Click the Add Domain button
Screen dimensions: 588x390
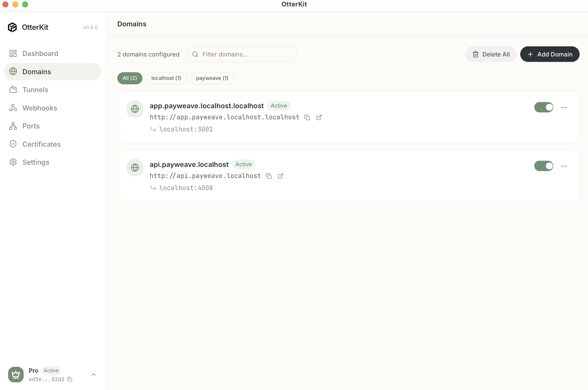pos(550,54)
